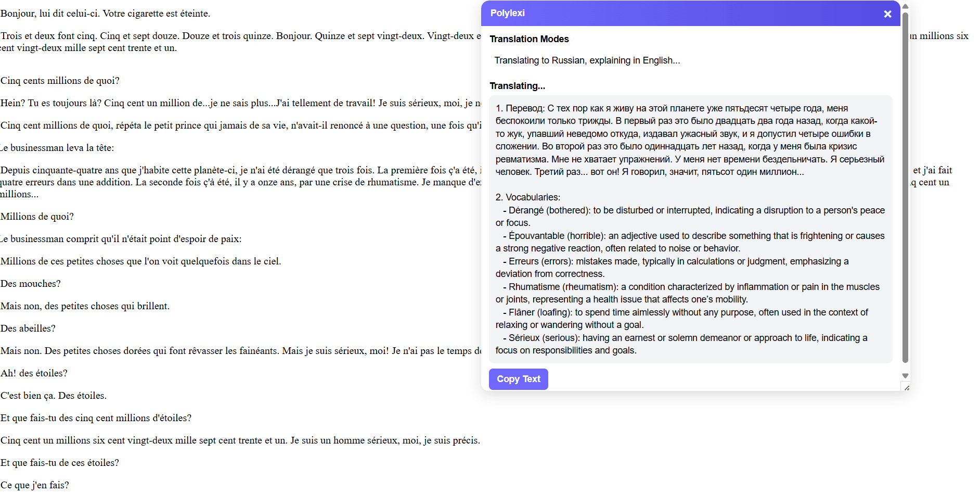
Task: Click 'Translating to Russian, explaining in English...' status
Action: (x=587, y=60)
